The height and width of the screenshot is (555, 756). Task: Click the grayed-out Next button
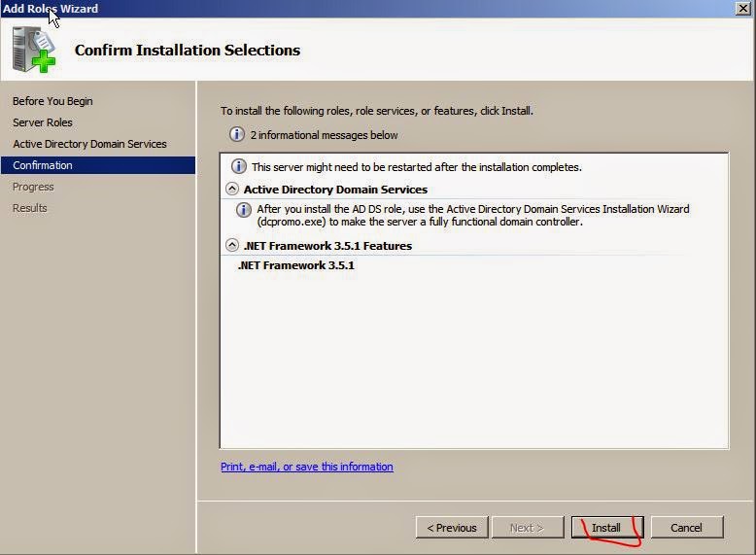click(528, 528)
